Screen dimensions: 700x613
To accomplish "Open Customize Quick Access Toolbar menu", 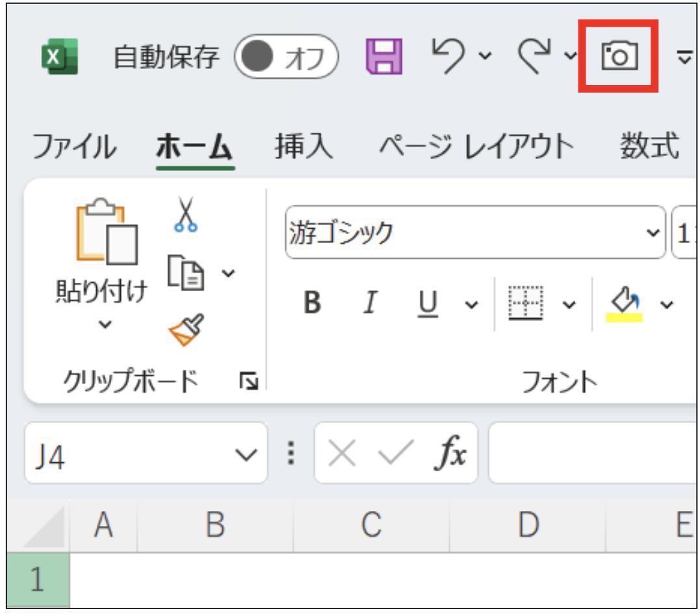I will (684, 57).
